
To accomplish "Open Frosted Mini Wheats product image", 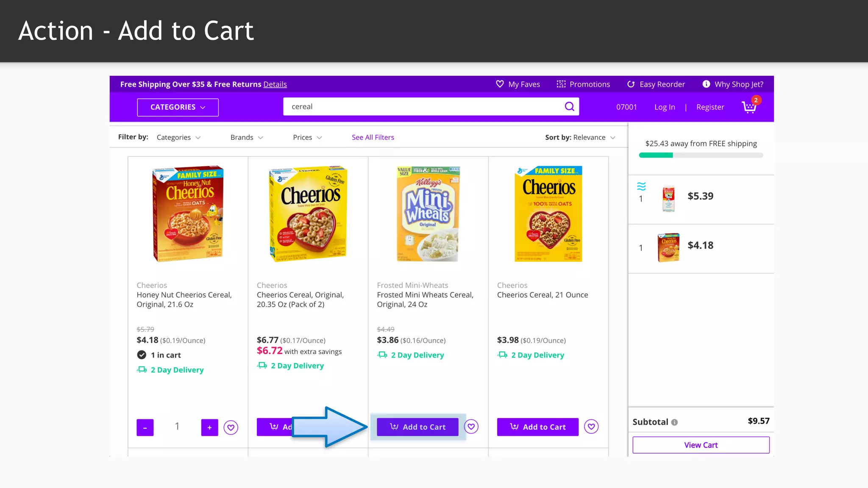I will (x=428, y=213).
